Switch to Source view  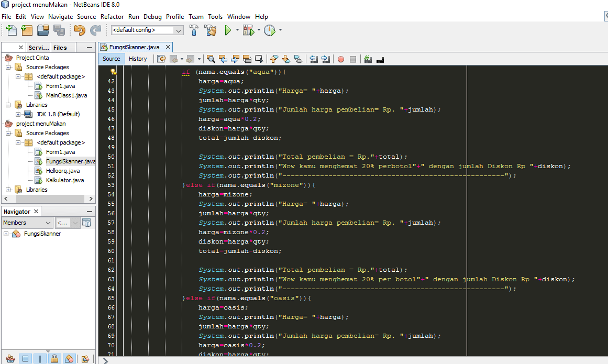click(112, 59)
